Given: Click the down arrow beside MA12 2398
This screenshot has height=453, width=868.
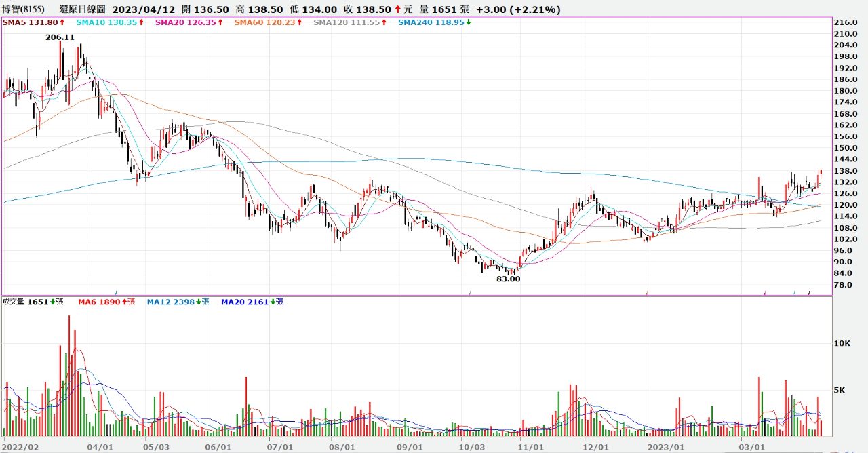Looking at the screenshot, I should click(x=198, y=302).
